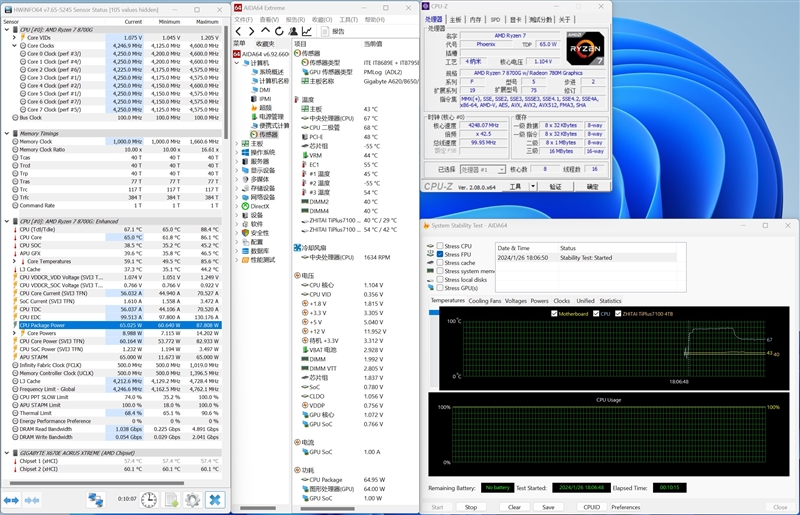Click Ryzen 7 logo in CPU-Z
Image resolution: width=800 pixels, height=515 pixels.
[x=585, y=48]
